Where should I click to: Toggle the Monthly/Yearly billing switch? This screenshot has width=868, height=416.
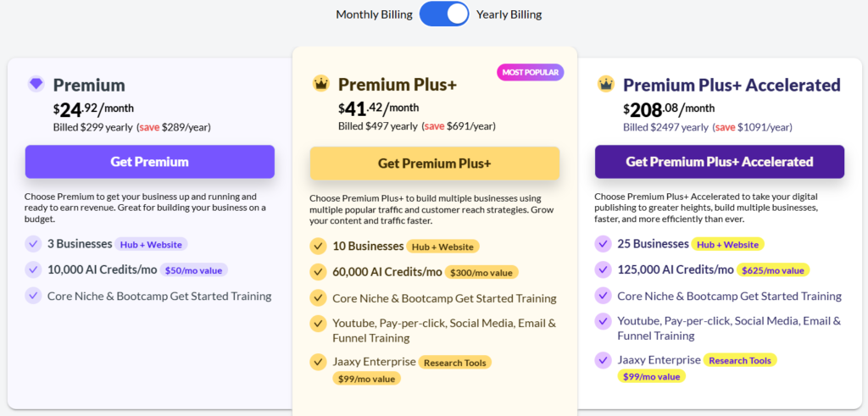click(444, 14)
